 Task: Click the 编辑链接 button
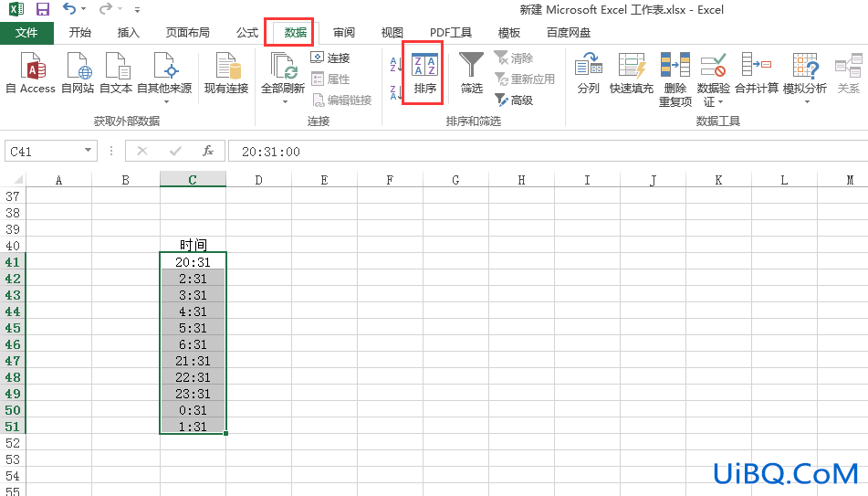click(x=342, y=100)
